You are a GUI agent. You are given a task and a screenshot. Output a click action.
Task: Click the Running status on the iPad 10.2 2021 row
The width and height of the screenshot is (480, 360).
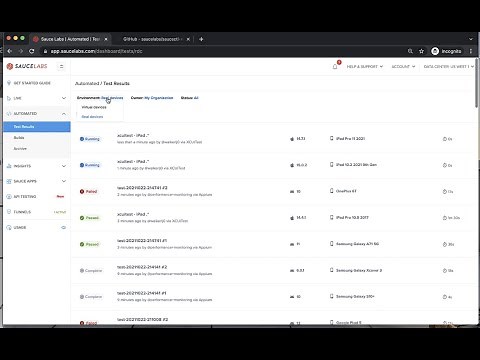click(90, 165)
